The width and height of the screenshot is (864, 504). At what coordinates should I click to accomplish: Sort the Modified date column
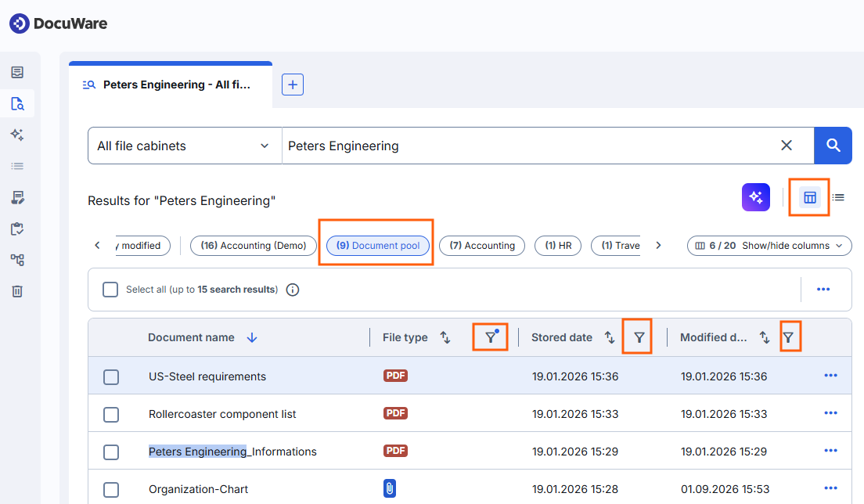pyautogui.click(x=765, y=337)
